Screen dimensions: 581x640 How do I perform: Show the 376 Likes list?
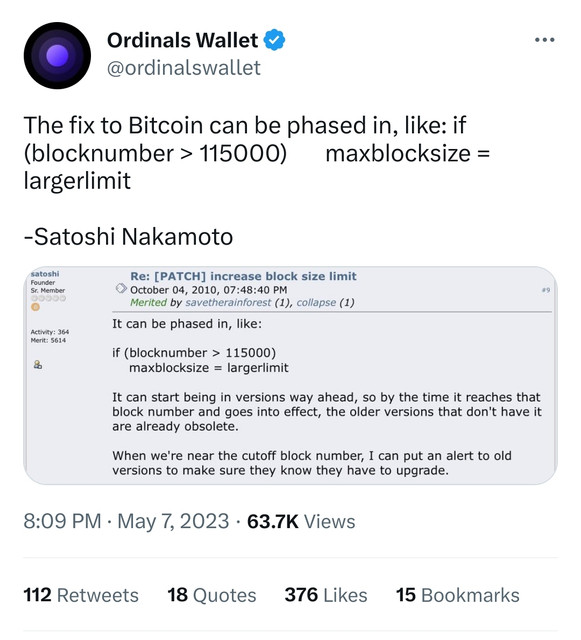pyautogui.click(x=326, y=595)
